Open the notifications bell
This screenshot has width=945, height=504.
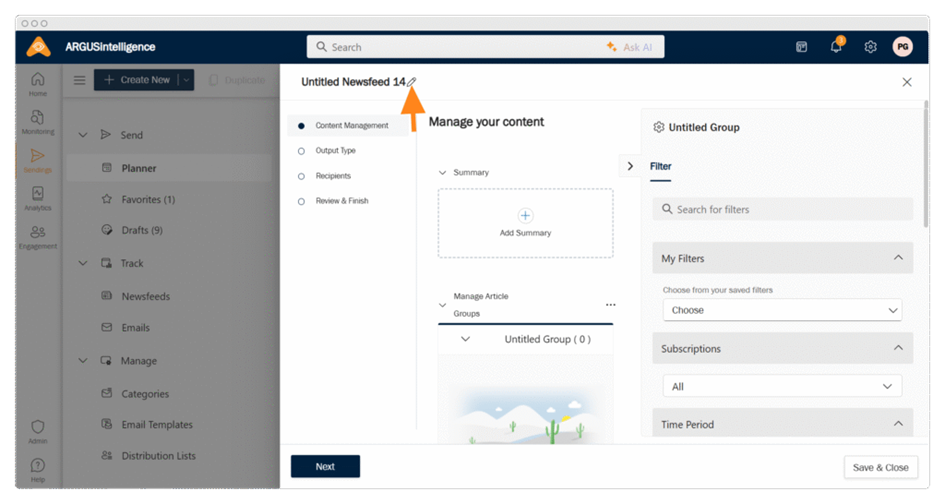[x=836, y=47]
